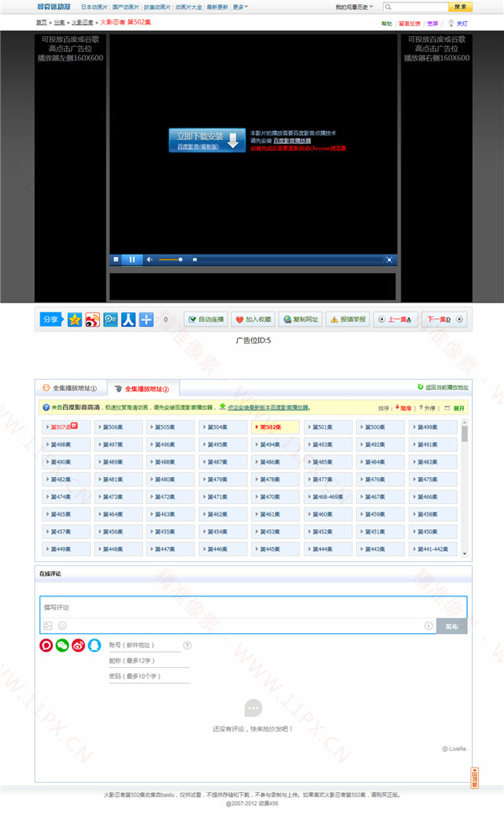Toggle 自动连播 auto-play
Image resolution: width=504 pixels, height=819 pixels.
point(206,319)
